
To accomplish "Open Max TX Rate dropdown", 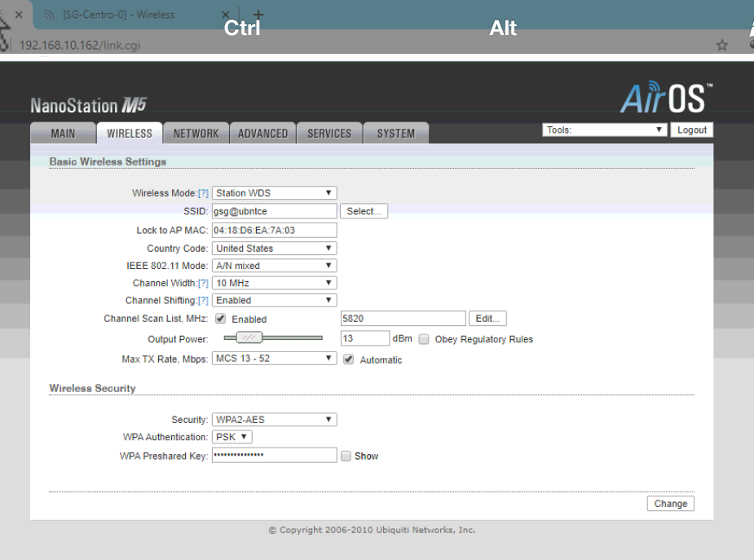I will (x=274, y=359).
